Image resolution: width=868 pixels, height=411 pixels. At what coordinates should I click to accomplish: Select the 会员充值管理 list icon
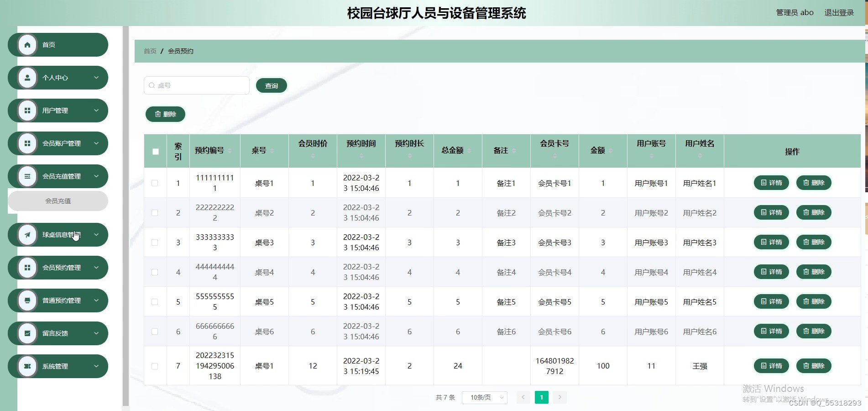(27, 176)
